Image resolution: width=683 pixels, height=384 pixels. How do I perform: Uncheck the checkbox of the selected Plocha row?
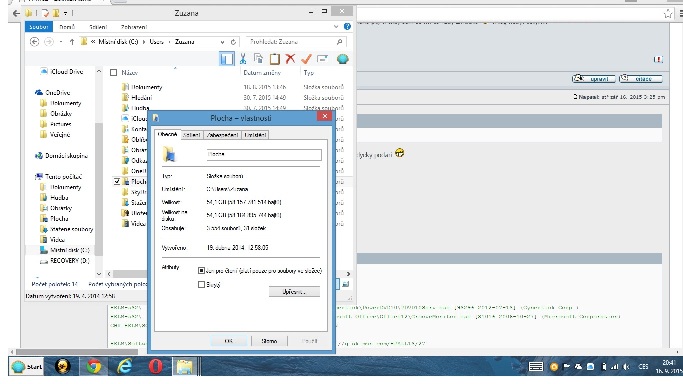(117, 181)
